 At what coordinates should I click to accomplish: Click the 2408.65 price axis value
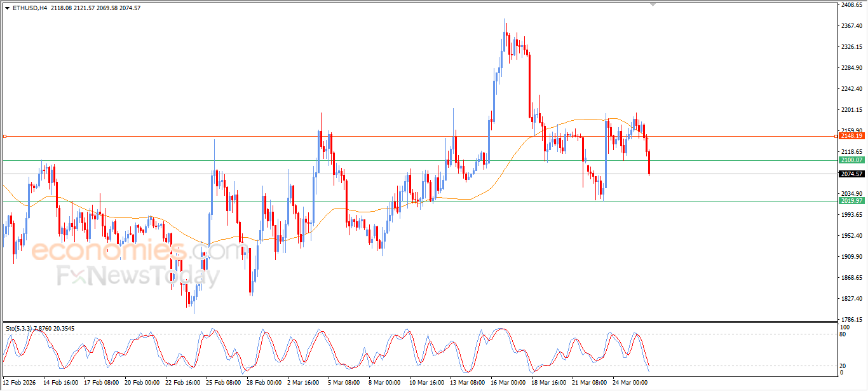851,5
